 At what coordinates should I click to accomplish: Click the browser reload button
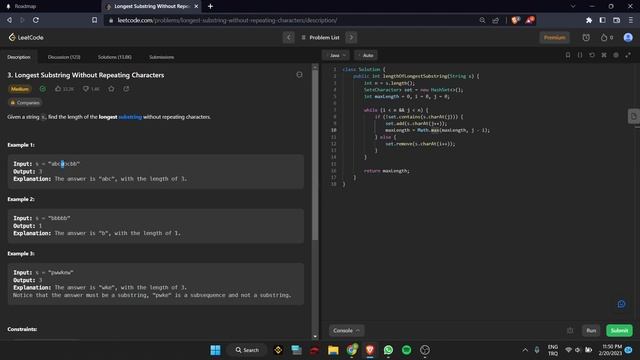(x=36, y=20)
